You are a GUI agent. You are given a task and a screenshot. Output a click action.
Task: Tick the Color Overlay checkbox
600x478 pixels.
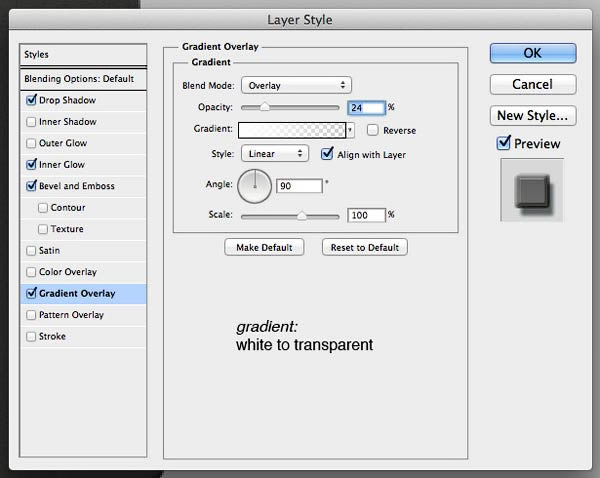pos(31,272)
